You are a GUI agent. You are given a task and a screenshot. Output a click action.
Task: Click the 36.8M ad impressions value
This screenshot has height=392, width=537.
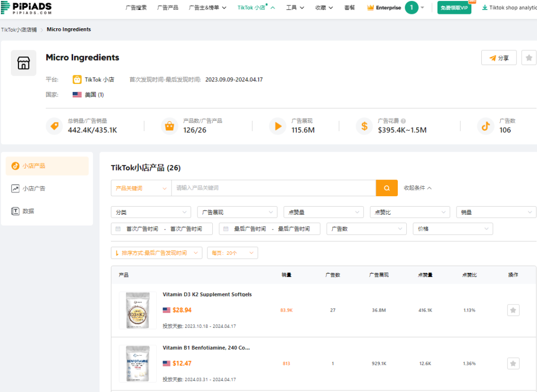tap(379, 310)
